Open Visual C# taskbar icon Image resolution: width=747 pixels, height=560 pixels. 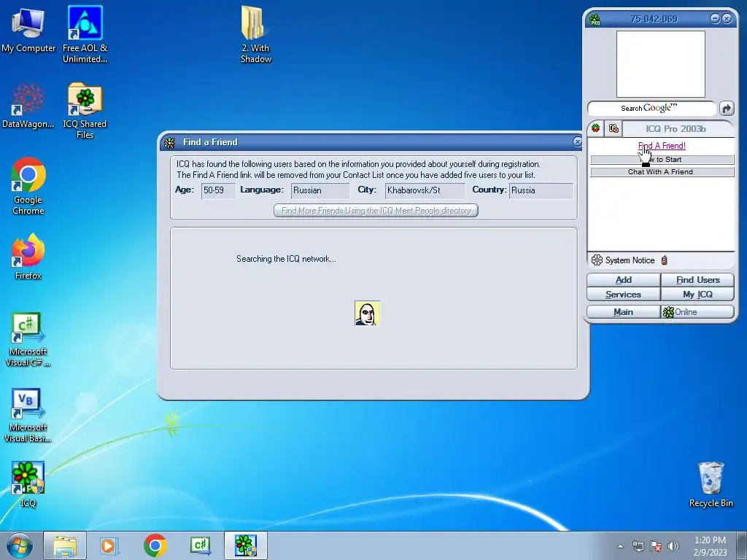pos(200,545)
